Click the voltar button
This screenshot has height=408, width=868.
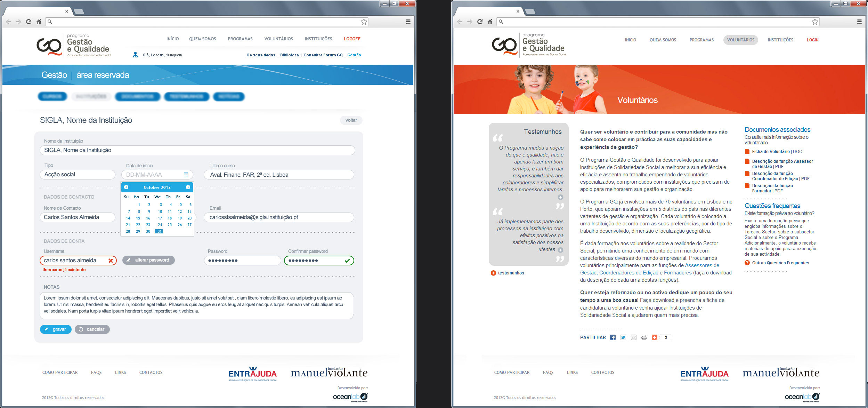[x=351, y=120]
